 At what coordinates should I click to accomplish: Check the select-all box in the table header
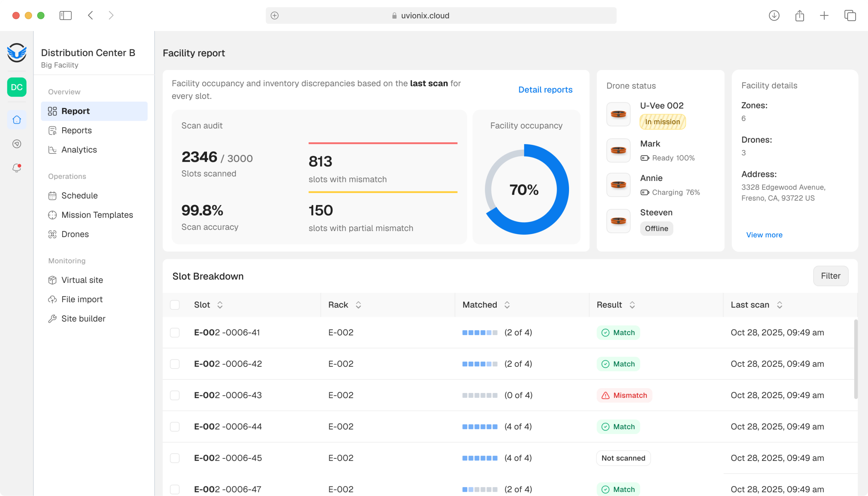[175, 305]
